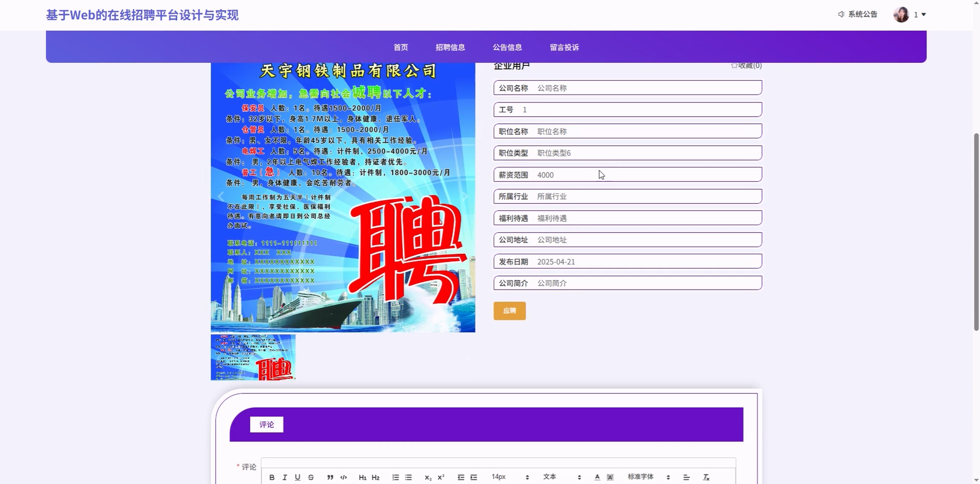This screenshot has width=980, height=484.
Task: Select the recruitment poster thumbnail
Action: (253, 357)
